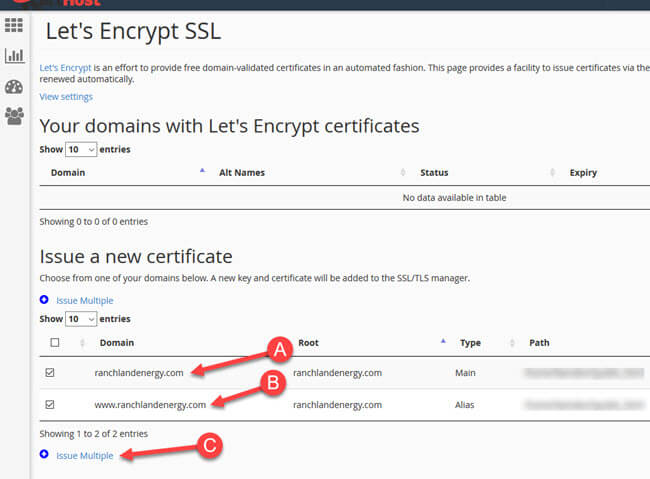Open the apps grid icon in sidebar
The width and height of the screenshot is (650, 479).
tap(14, 25)
